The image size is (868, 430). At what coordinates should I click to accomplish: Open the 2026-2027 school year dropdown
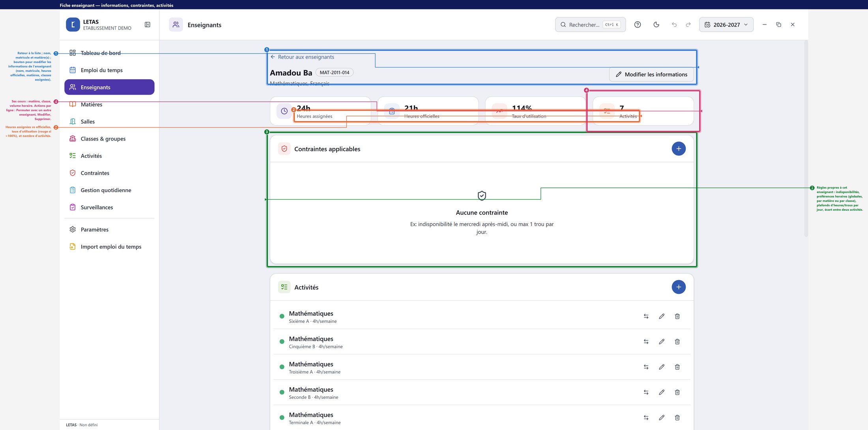tap(726, 24)
